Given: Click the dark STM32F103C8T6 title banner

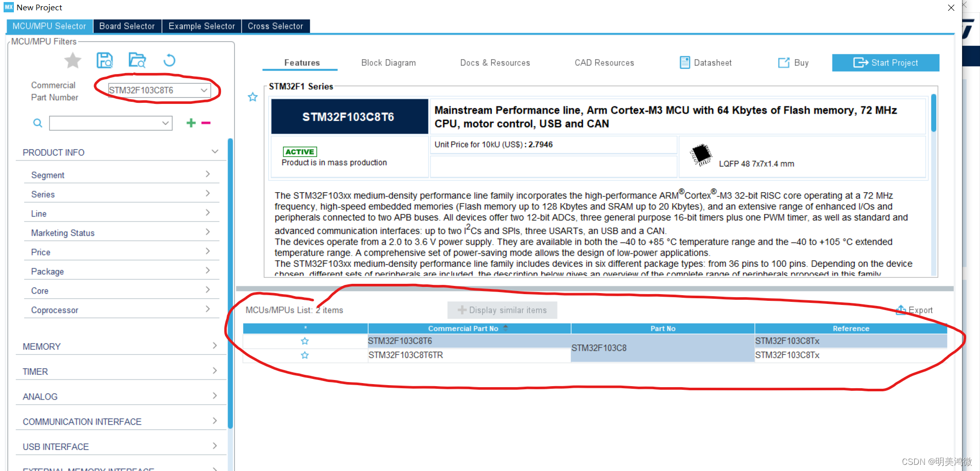Looking at the screenshot, I should click(x=349, y=117).
